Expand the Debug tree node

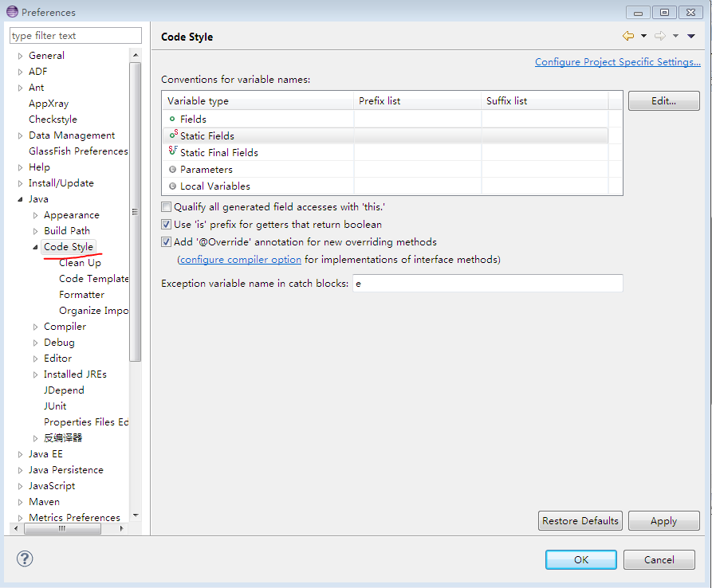coord(35,343)
